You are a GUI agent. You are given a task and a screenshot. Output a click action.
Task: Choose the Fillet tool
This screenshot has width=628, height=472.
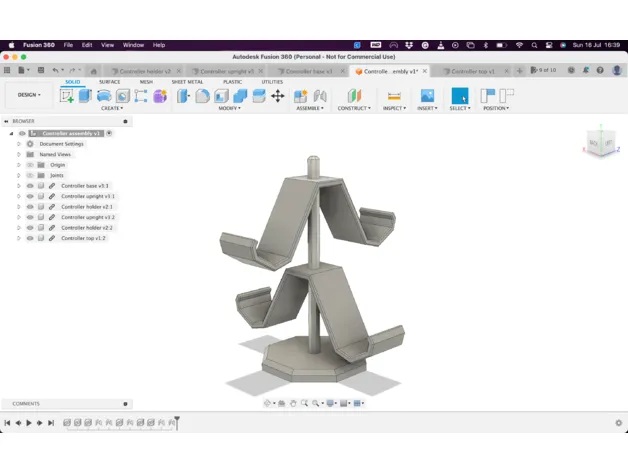tap(202, 96)
